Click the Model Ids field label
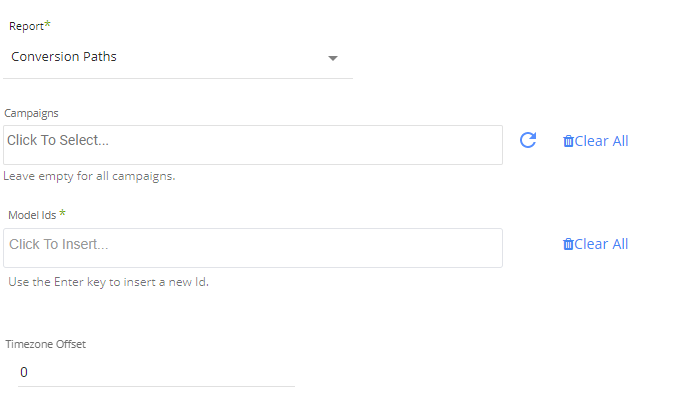This screenshot has width=681, height=407. coord(31,215)
